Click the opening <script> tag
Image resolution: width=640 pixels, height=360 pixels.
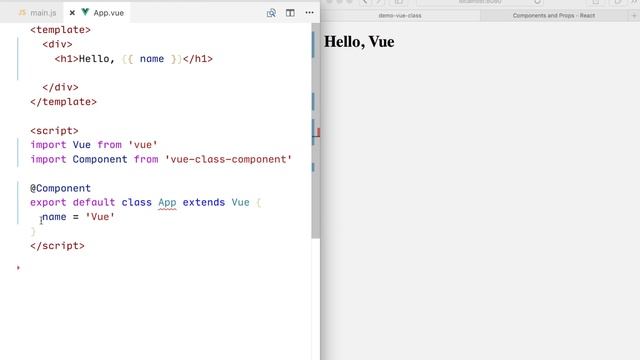tap(54, 131)
